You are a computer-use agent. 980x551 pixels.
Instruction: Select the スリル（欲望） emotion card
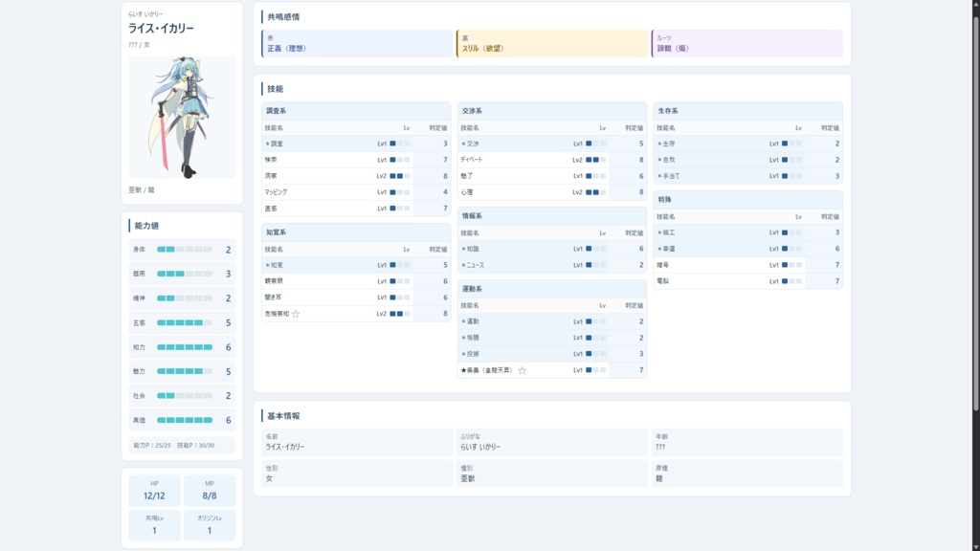click(x=552, y=44)
